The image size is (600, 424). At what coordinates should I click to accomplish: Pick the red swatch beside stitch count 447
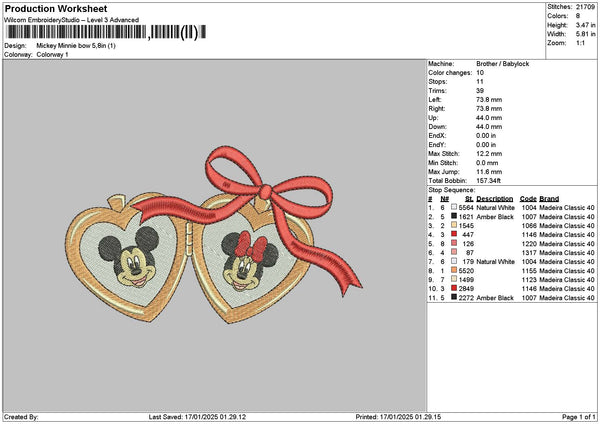click(x=454, y=234)
